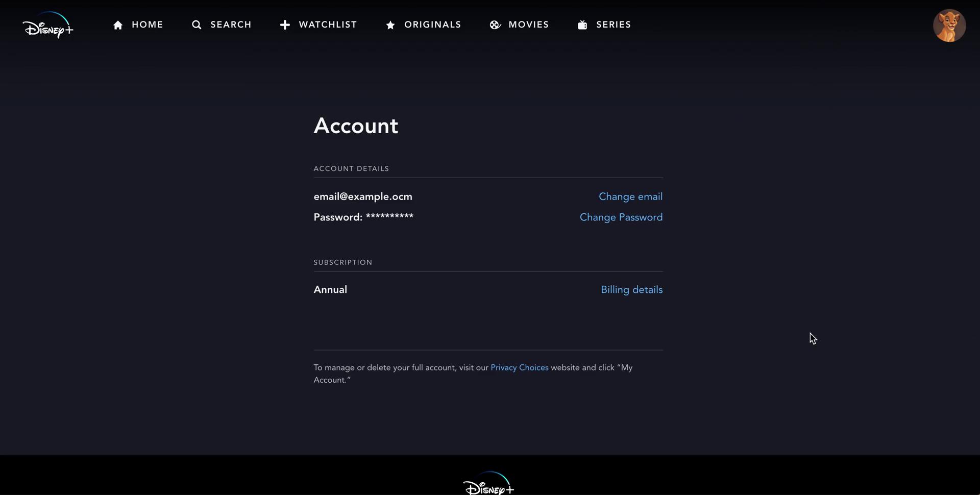Screen dimensions: 980x495
Task: Open the WATCHLIST menu item
Action: tap(328, 24)
